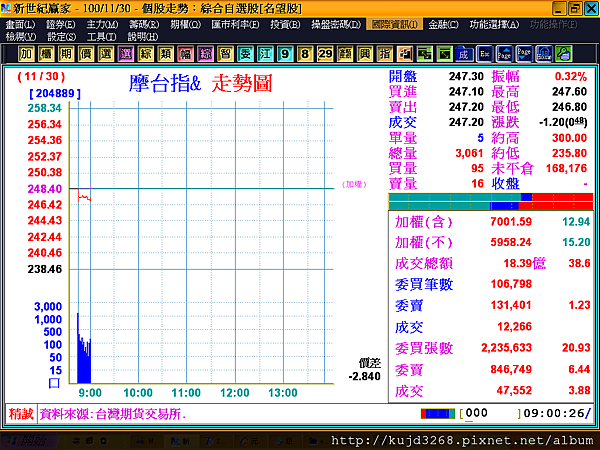The image size is (600, 450).
Task: Click the 櫃 (OTC) toolbar icon
Action: 46,54
